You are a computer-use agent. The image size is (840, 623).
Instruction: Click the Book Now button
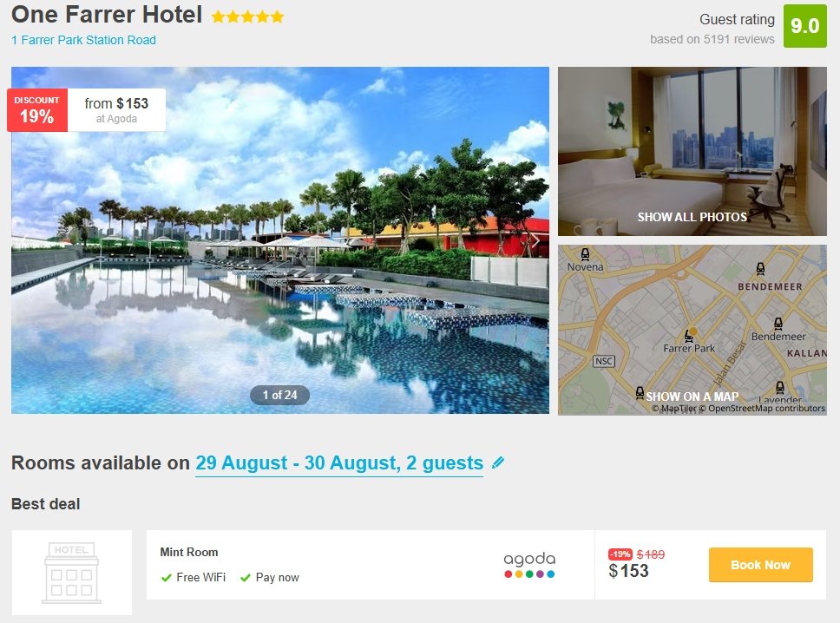[761, 565]
